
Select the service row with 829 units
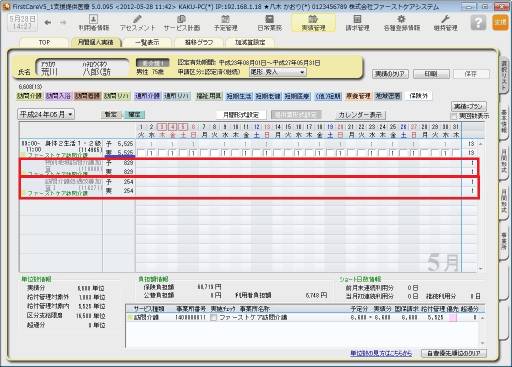click(249, 167)
